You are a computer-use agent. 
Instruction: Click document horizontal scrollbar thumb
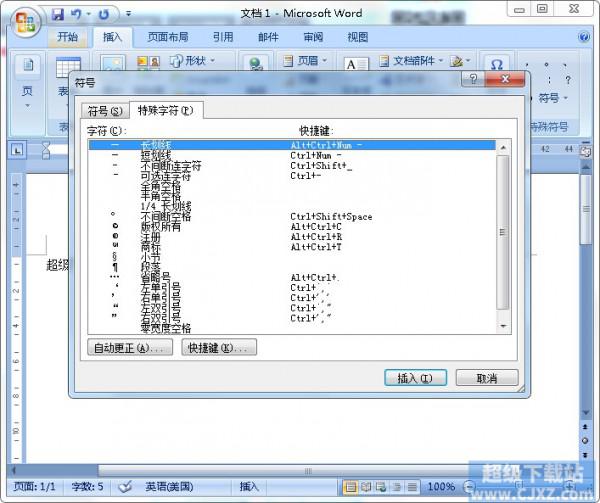[308, 470]
